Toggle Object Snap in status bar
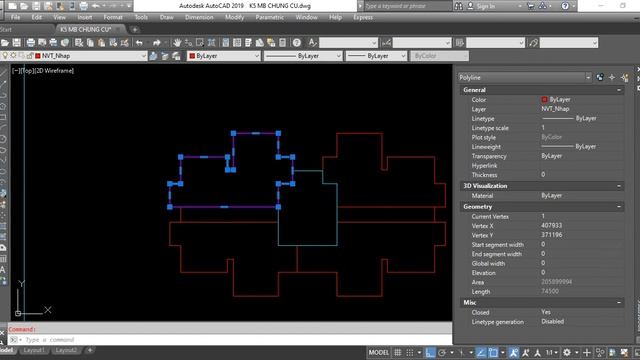This screenshot has height=360, width=640. click(x=493, y=352)
